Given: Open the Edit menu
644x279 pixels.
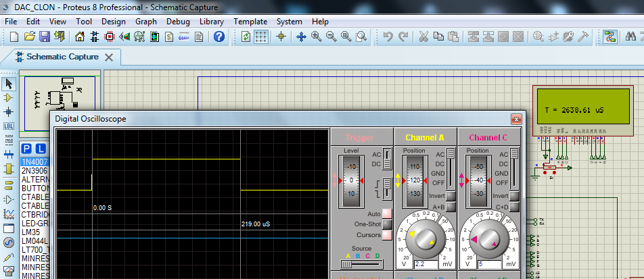Looking at the screenshot, I should [x=33, y=22].
